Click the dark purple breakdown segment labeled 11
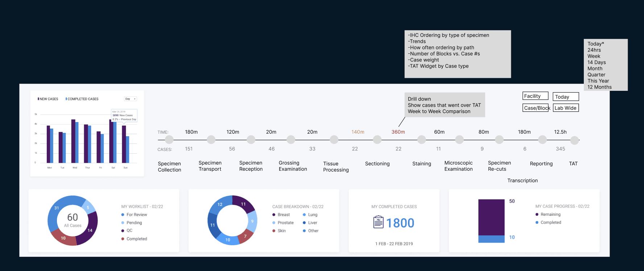 pyautogui.click(x=244, y=203)
